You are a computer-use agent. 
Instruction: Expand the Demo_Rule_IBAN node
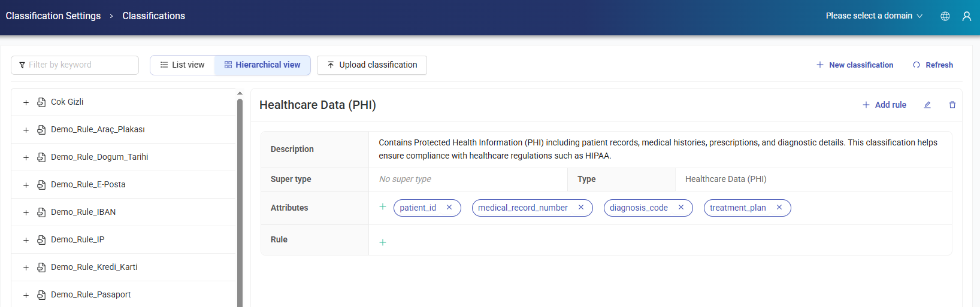(x=26, y=212)
